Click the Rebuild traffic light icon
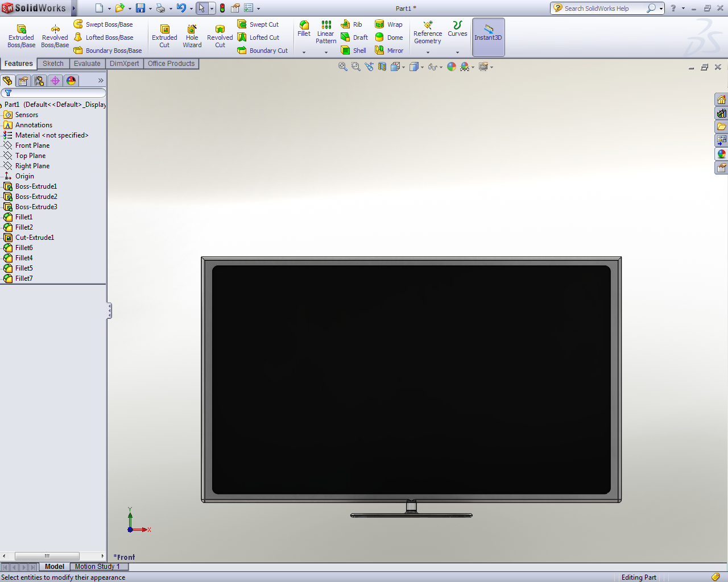The image size is (728, 582). click(222, 8)
